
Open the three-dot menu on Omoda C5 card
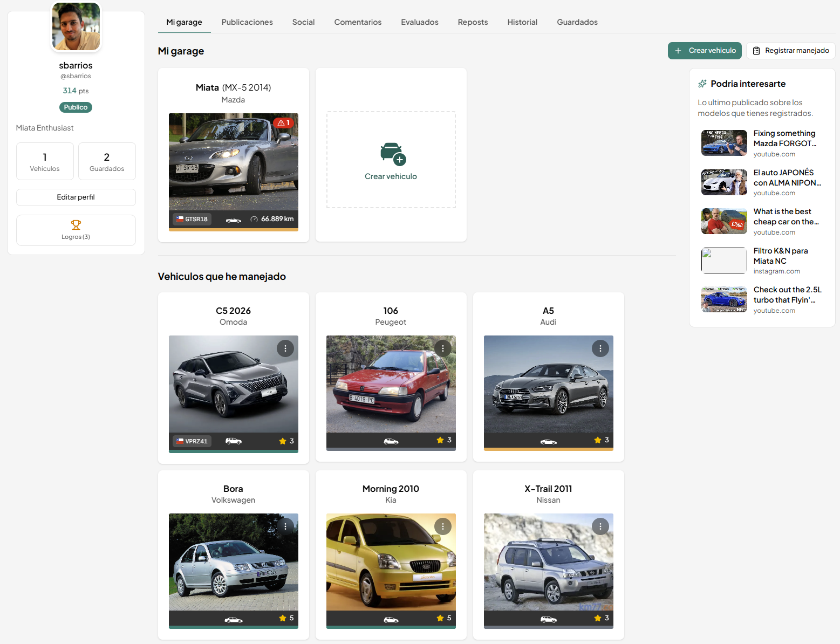coord(285,348)
